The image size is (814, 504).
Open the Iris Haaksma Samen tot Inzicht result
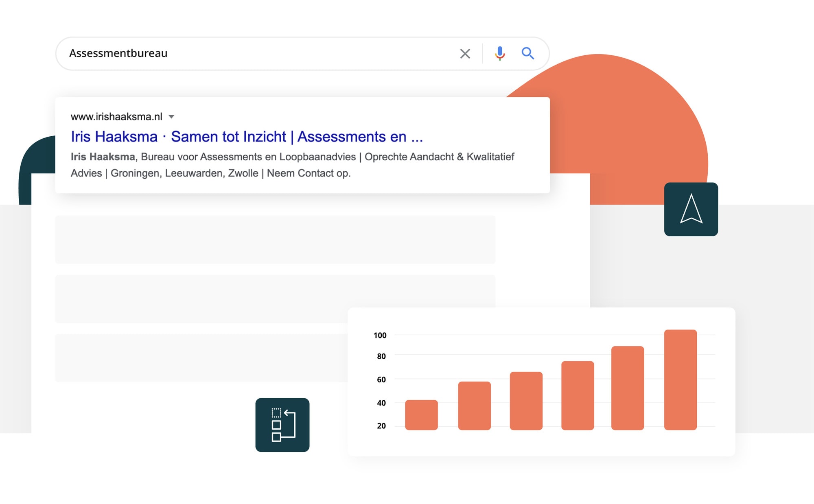click(247, 137)
